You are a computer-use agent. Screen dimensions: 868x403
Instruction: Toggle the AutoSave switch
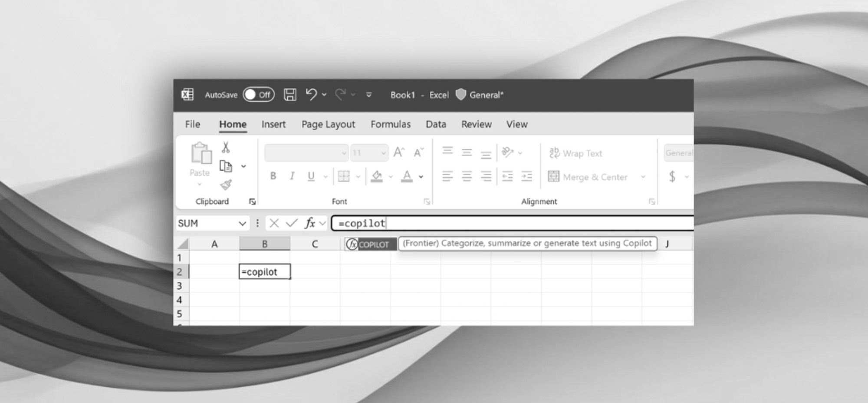259,95
